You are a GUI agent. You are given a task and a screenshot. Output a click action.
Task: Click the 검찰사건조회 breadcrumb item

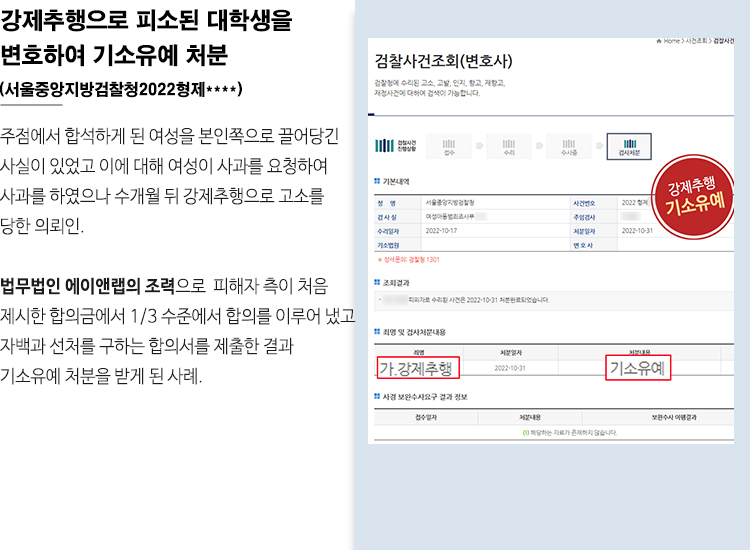pyautogui.click(x=731, y=40)
